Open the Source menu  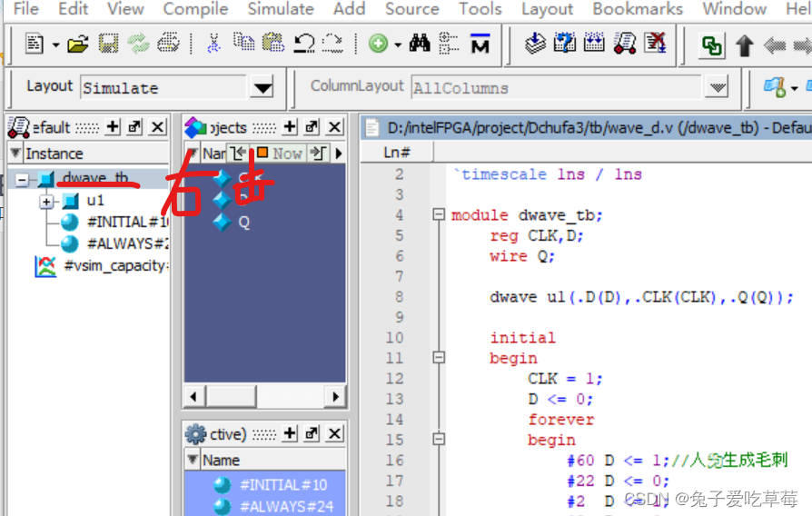point(412,9)
